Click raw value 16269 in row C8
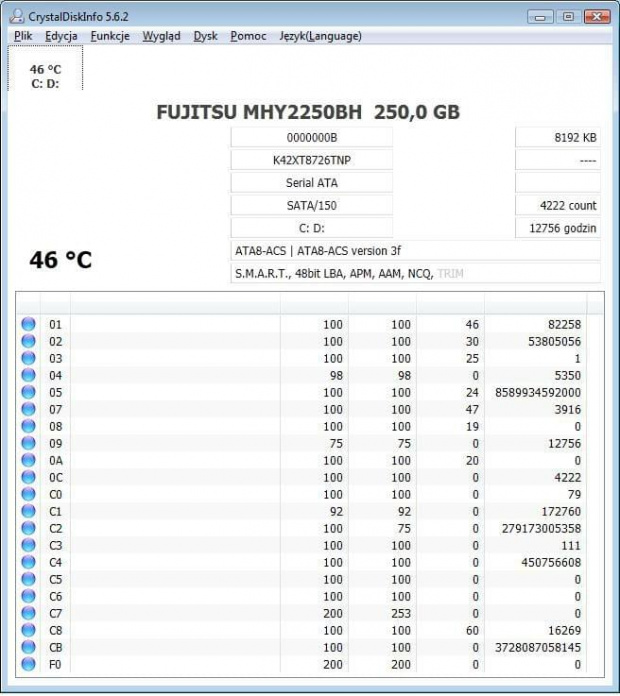The height and width of the screenshot is (696, 620). pos(564,630)
